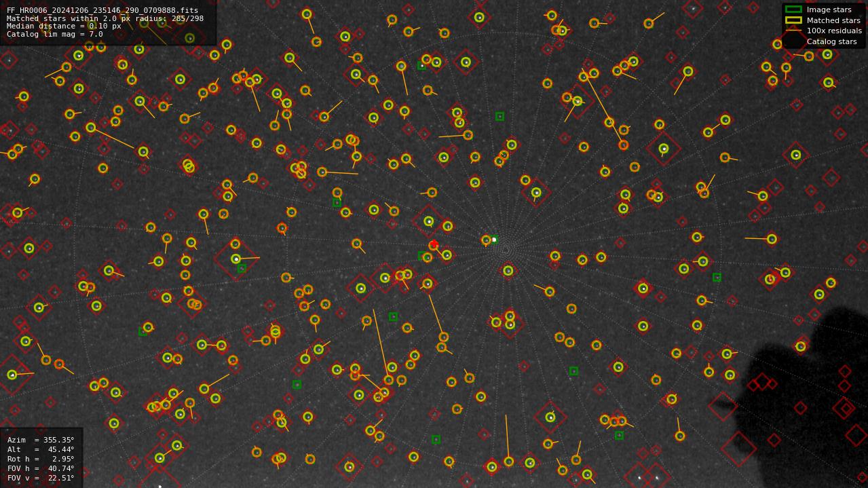Click the yellow Matched stars legend square
This screenshot has height=488, width=868.
pos(793,20)
